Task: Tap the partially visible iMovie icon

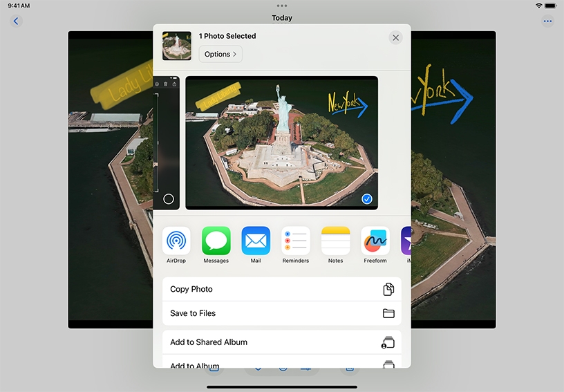Action: pyautogui.click(x=406, y=241)
